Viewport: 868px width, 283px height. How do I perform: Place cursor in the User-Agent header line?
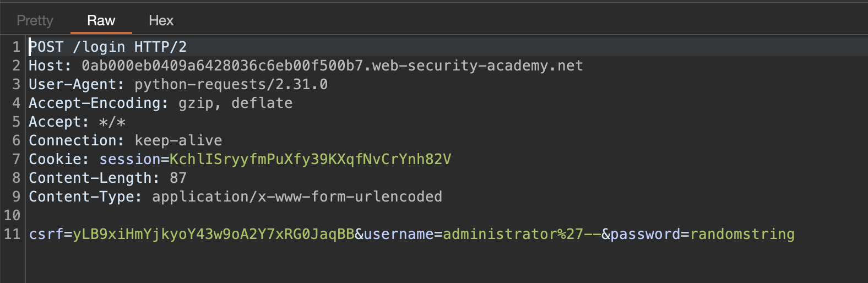point(178,84)
